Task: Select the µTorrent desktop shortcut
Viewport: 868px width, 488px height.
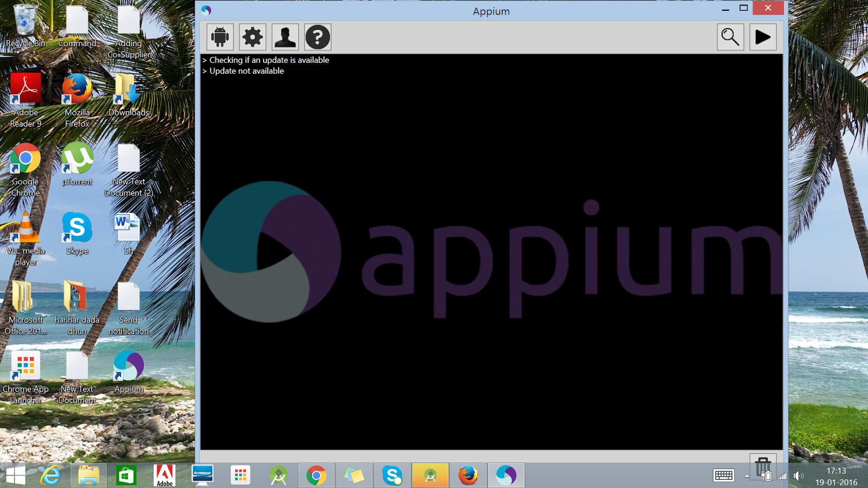Action: tap(77, 164)
